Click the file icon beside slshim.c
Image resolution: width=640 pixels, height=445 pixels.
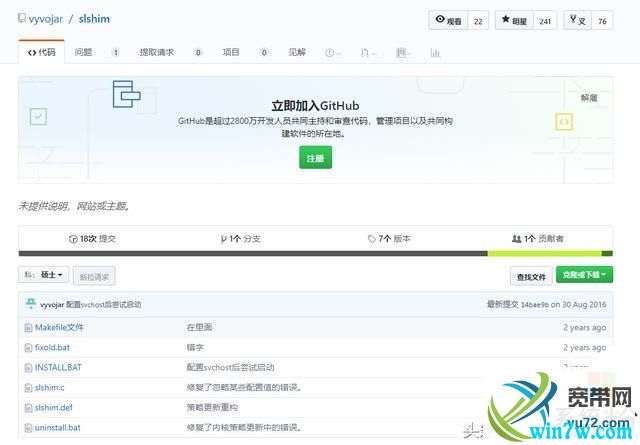point(28,387)
